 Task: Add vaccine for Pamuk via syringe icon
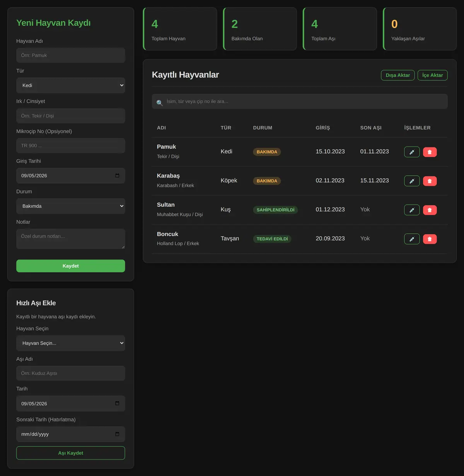412,152
